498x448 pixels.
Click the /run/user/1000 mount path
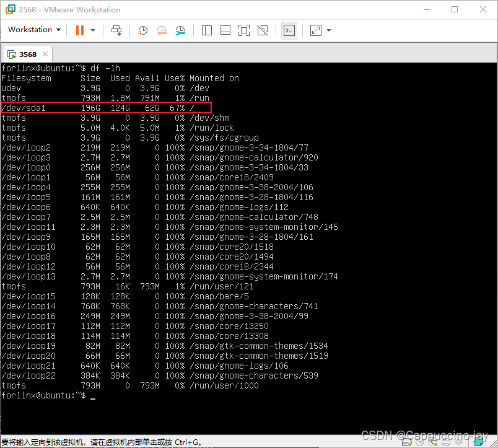224,385
